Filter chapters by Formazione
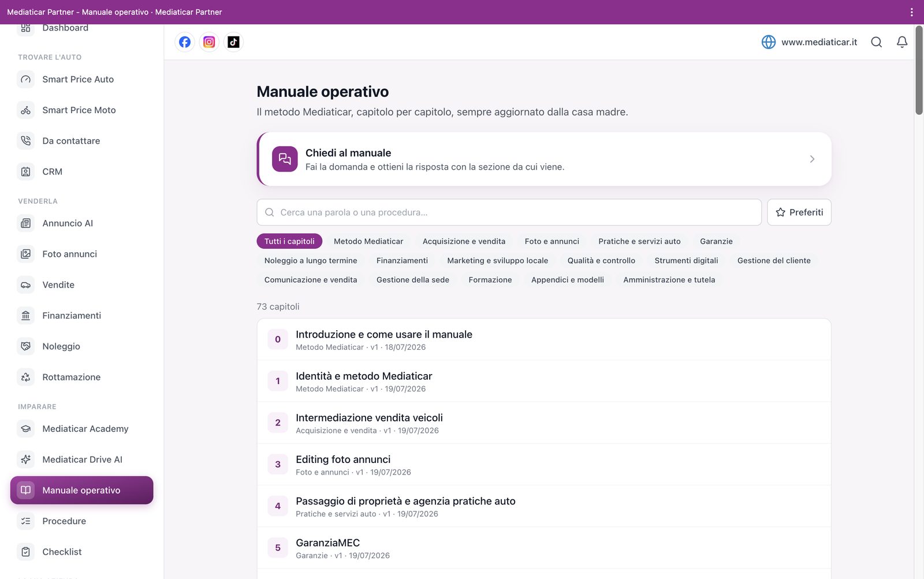The width and height of the screenshot is (924, 579). tap(490, 280)
